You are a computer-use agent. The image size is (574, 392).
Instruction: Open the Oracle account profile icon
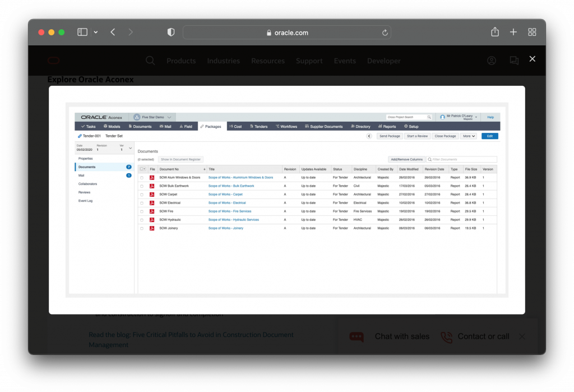coord(492,61)
